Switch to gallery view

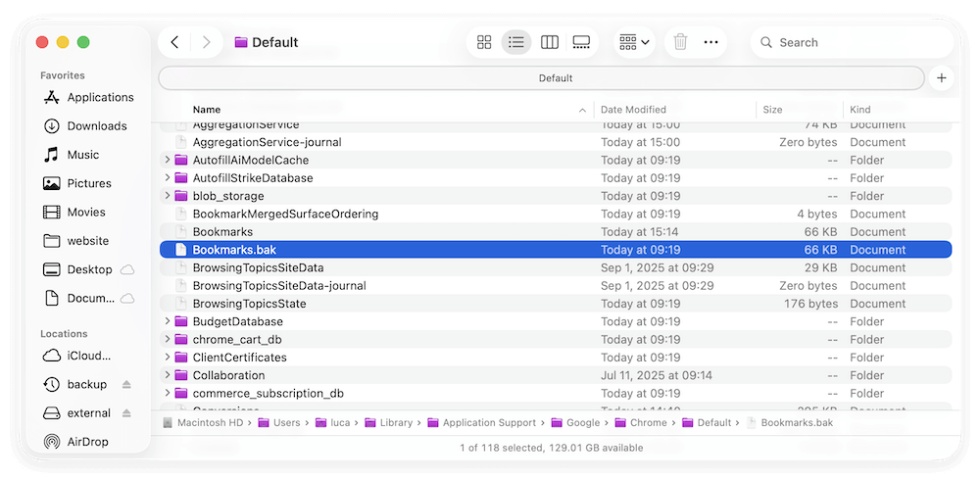click(581, 42)
